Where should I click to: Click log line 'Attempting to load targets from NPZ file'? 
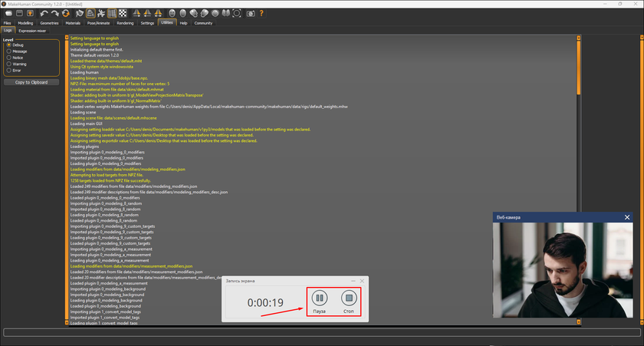click(x=107, y=175)
